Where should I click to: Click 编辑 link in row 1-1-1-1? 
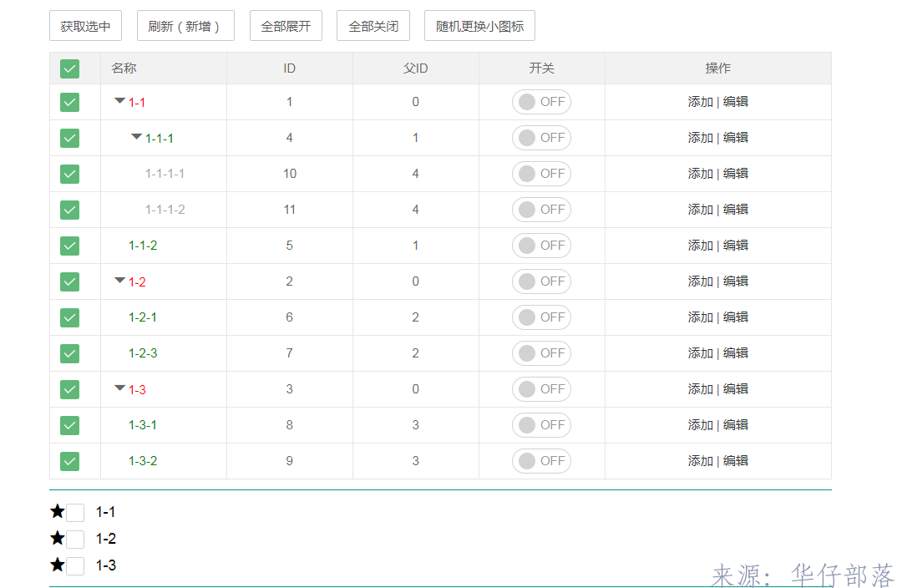(736, 174)
